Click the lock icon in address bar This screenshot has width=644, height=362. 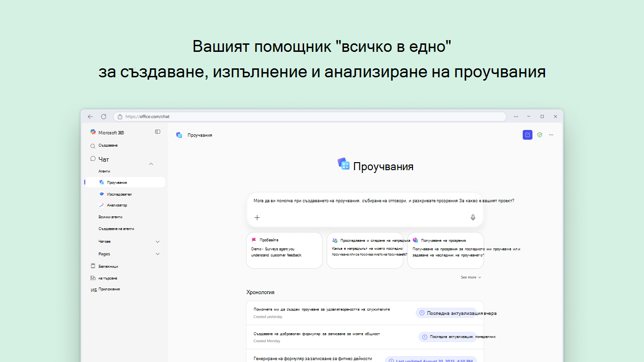coord(120,116)
